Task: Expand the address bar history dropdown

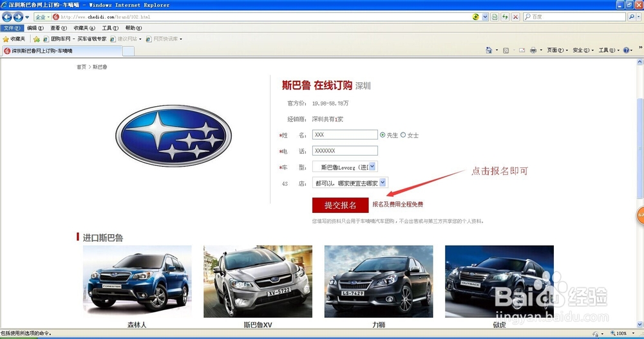Action: (485, 17)
